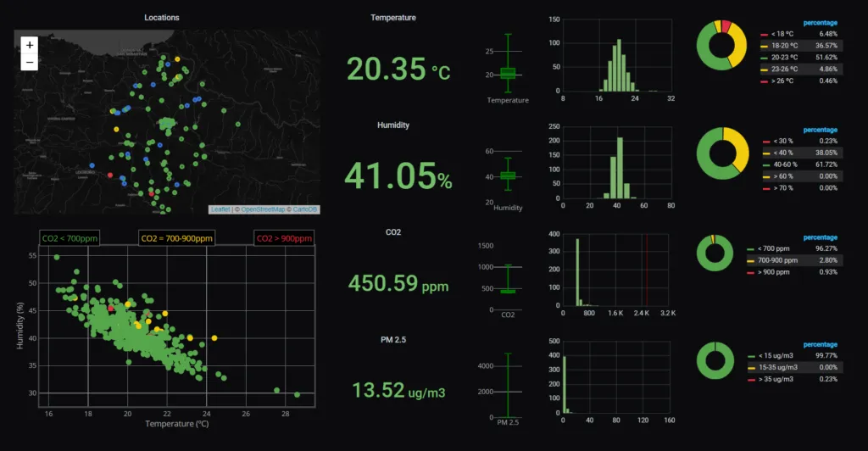Toggle the '> 70 %' humidity legend series

pos(782,188)
